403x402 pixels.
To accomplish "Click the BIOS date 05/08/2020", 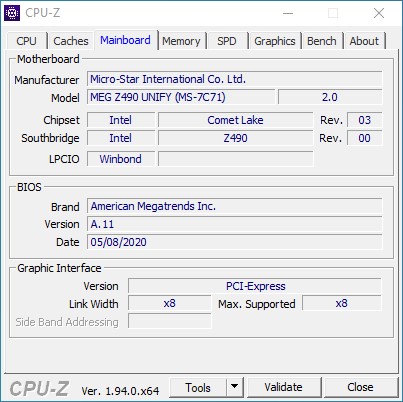I will 235,242.
